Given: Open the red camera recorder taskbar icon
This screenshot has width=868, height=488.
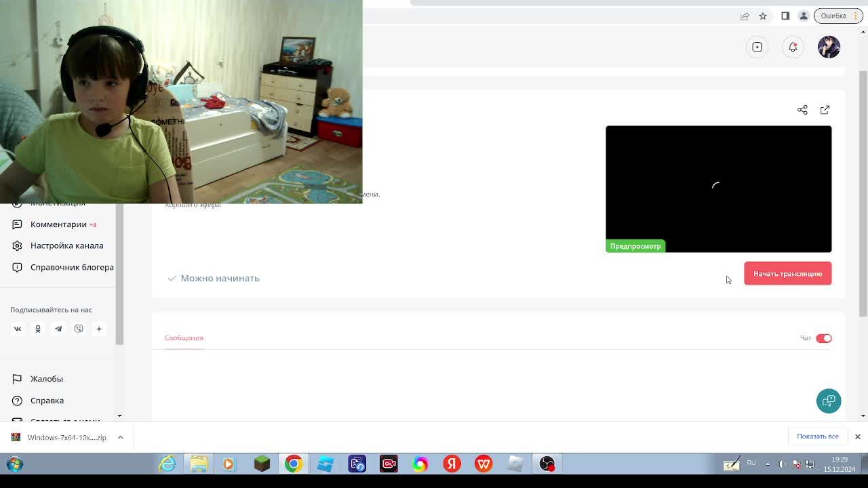Looking at the screenshot, I should coord(389,464).
